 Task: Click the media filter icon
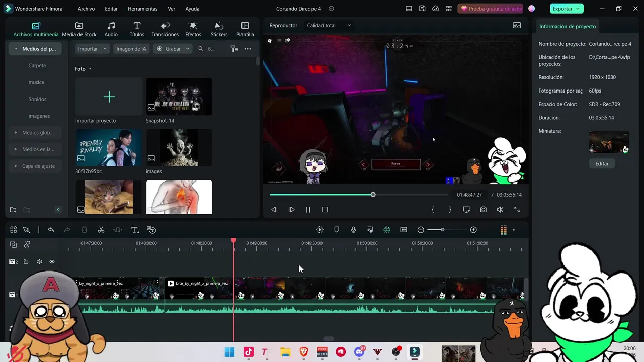coord(234,49)
